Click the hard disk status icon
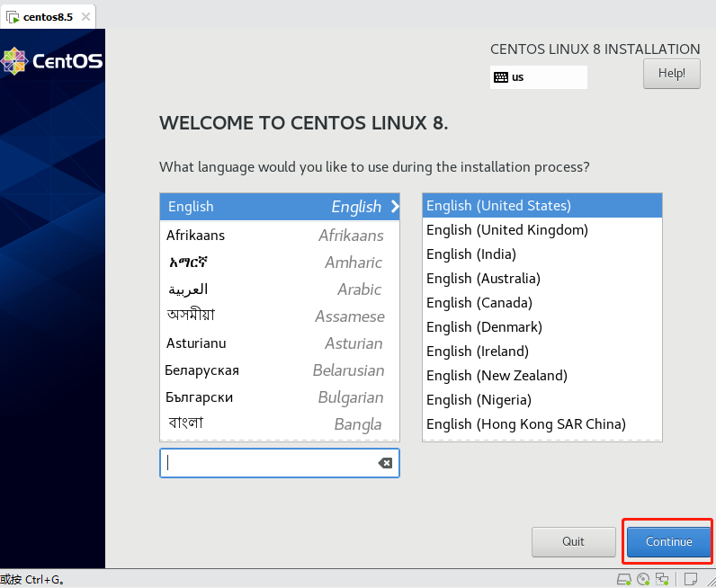The height and width of the screenshot is (588, 716). 623,579
